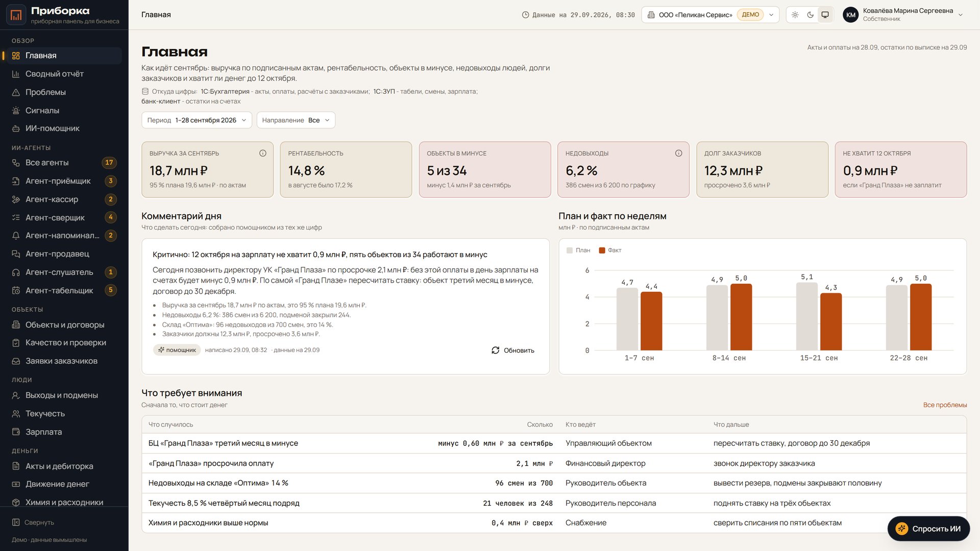
Task: Click the refresh icon beside Обновить
Action: click(x=495, y=350)
